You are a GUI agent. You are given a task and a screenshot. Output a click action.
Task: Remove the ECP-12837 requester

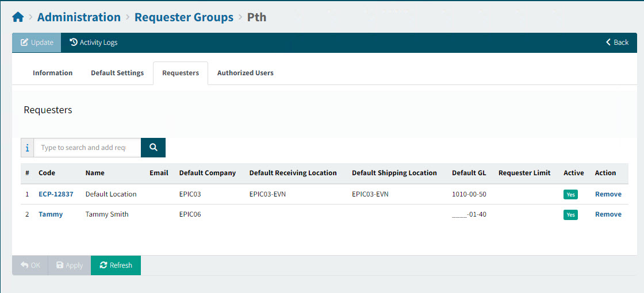(x=608, y=194)
